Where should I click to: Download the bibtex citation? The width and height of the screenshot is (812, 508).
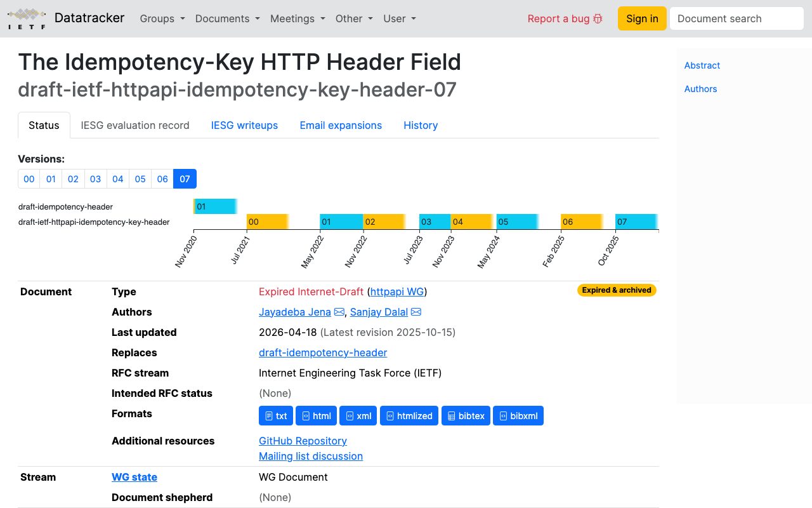466,416
